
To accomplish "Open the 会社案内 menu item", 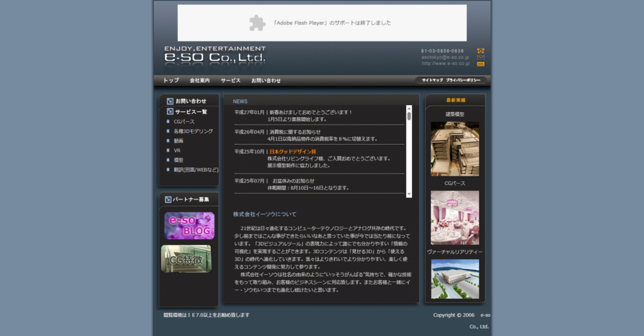I will tap(199, 81).
